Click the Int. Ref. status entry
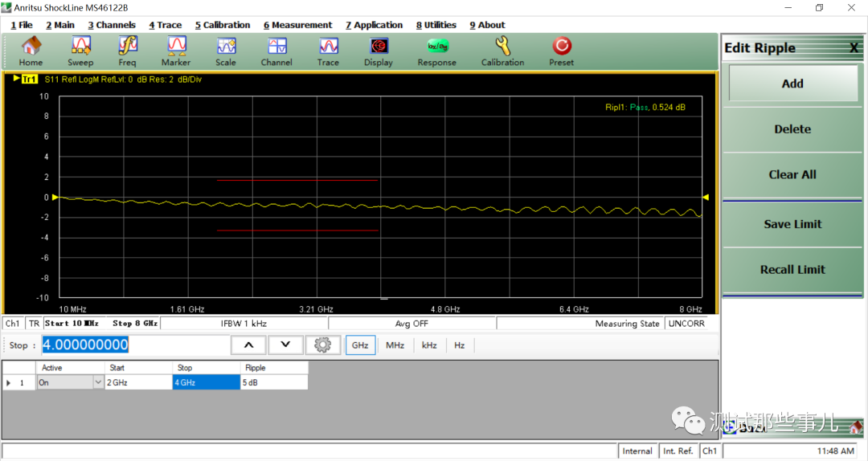 click(x=678, y=451)
